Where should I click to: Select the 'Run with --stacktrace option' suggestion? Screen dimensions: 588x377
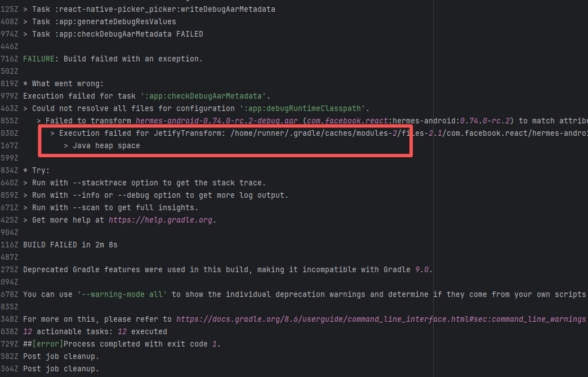coord(149,183)
